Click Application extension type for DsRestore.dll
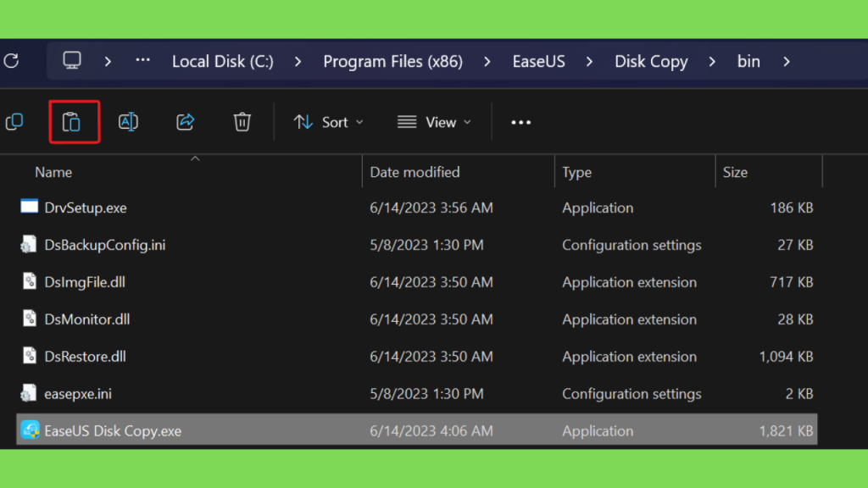This screenshot has width=868, height=488. 630,357
